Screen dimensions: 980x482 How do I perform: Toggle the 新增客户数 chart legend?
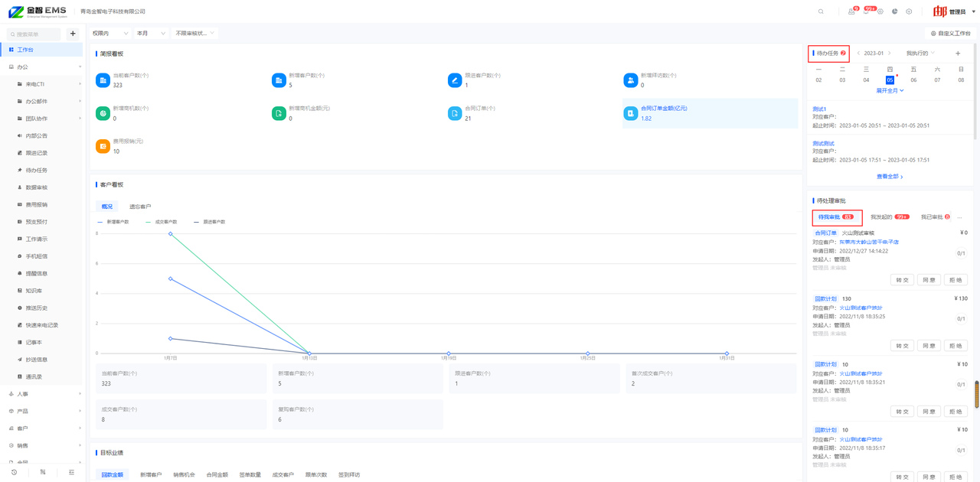(x=113, y=222)
